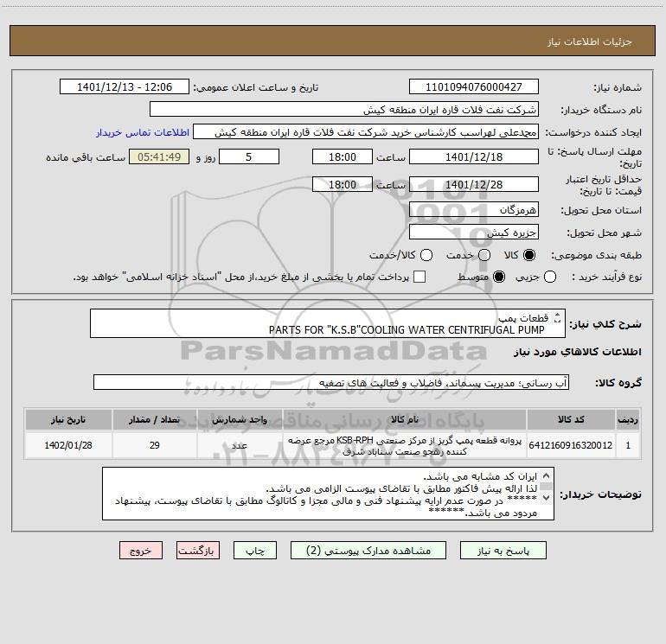Click the KSB-RPH pump part name cell
The image size is (666, 644).
click(405, 445)
